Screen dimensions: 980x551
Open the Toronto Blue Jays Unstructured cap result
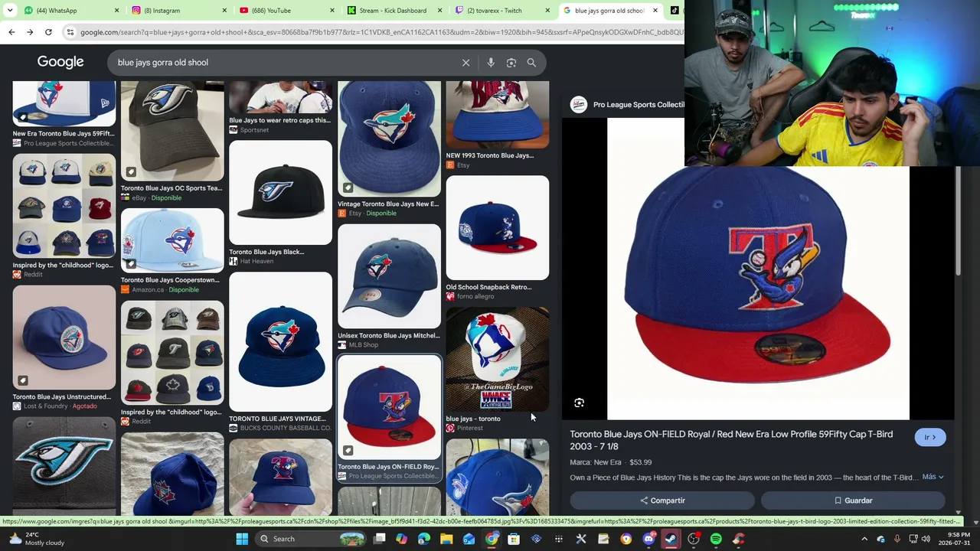pos(64,347)
